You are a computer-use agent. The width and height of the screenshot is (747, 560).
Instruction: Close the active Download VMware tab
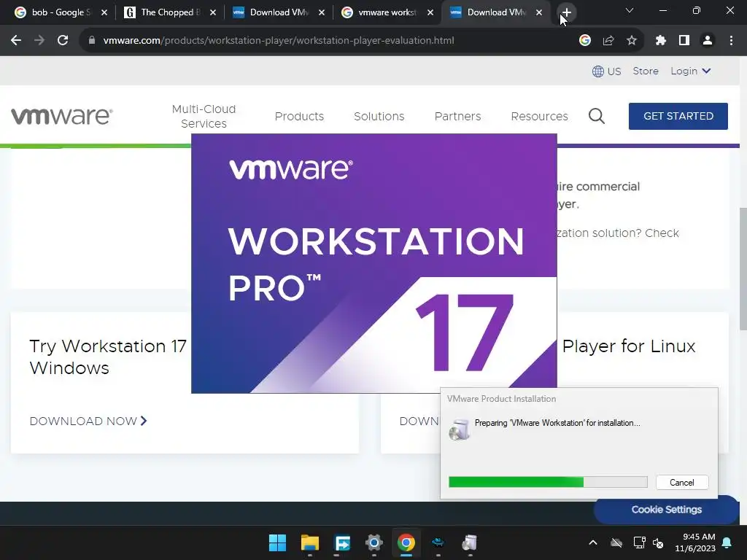coord(539,12)
